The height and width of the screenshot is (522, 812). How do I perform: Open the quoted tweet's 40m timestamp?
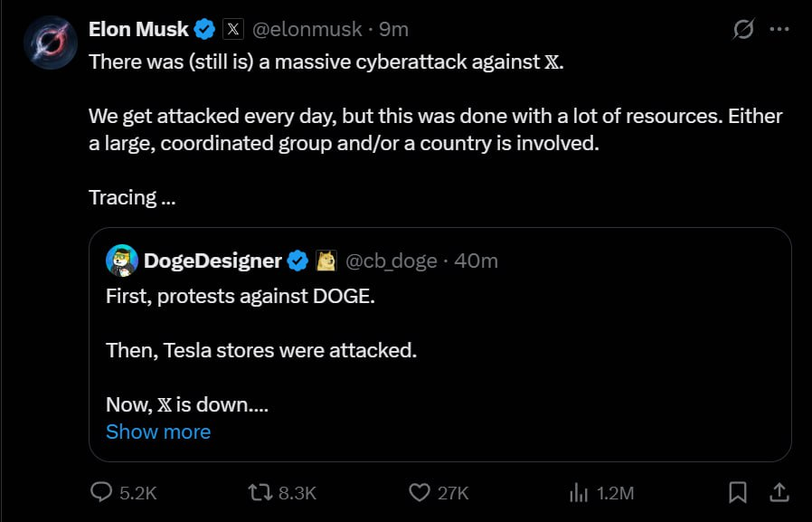tap(476, 261)
